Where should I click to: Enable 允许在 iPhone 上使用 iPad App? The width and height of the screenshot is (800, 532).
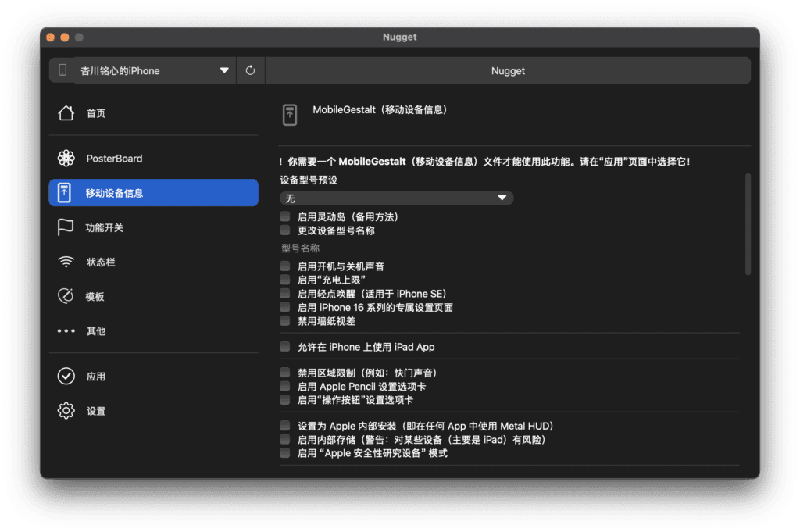click(285, 347)
